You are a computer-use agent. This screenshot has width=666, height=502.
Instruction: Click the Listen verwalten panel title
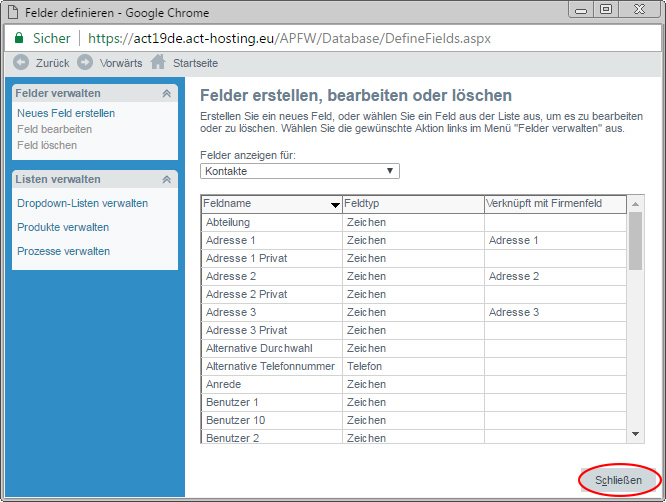pos(58,179)
